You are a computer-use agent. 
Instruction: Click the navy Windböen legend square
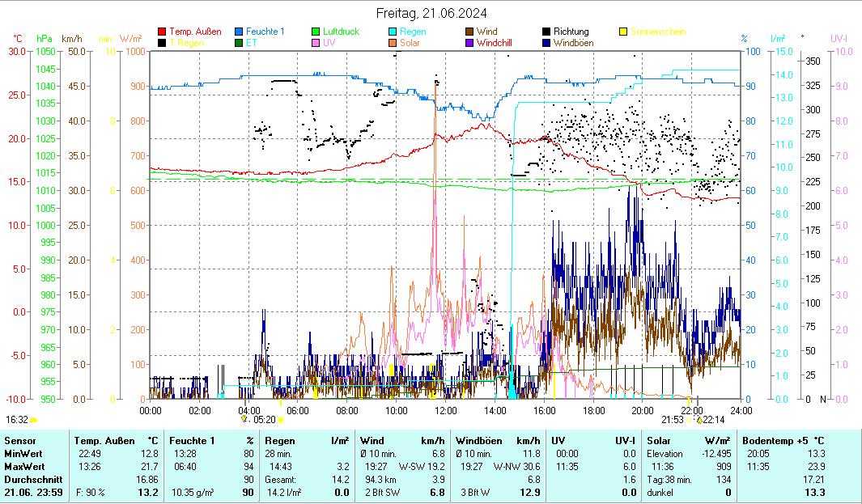point(547,43)
